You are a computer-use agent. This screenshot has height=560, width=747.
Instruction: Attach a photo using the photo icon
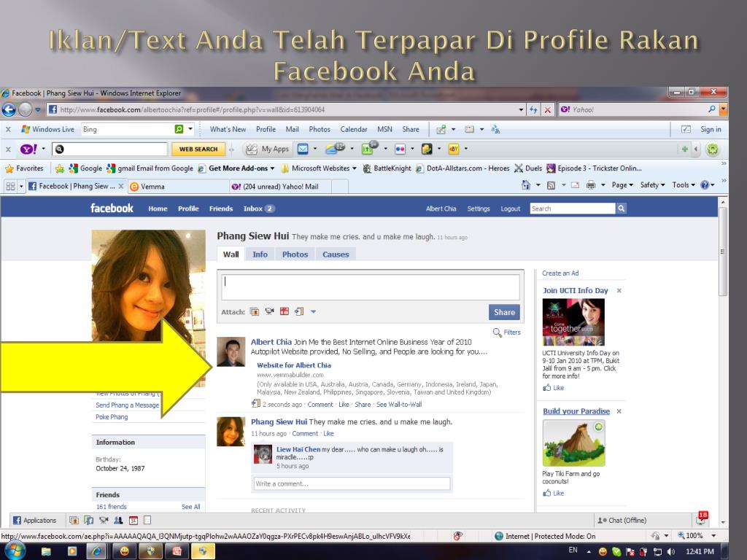tap(255, 311)
